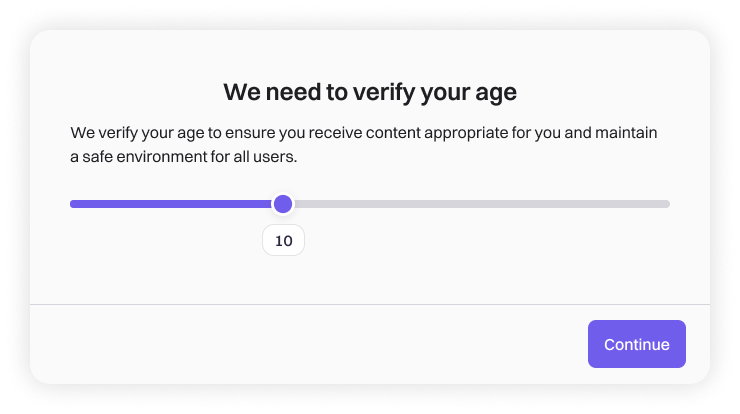740x414 pixels.
Task: Click the word "verify" in the heading
Action: point(383,93)
